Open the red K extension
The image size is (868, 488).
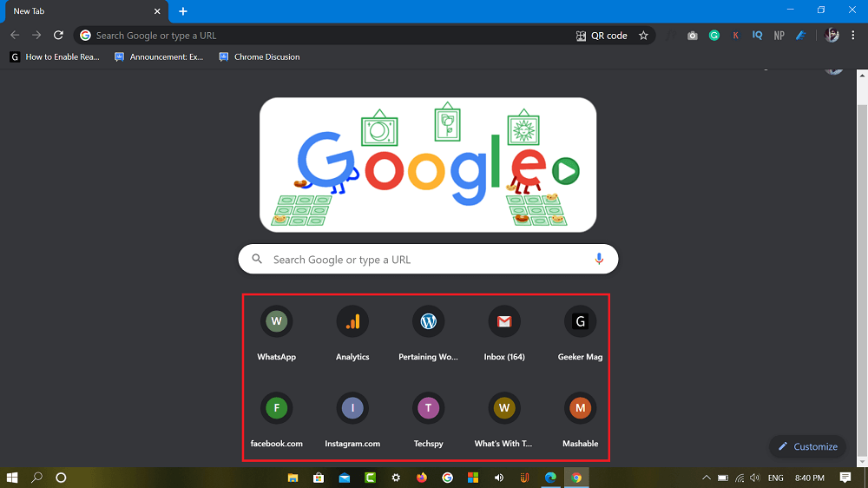pos(735,36)
